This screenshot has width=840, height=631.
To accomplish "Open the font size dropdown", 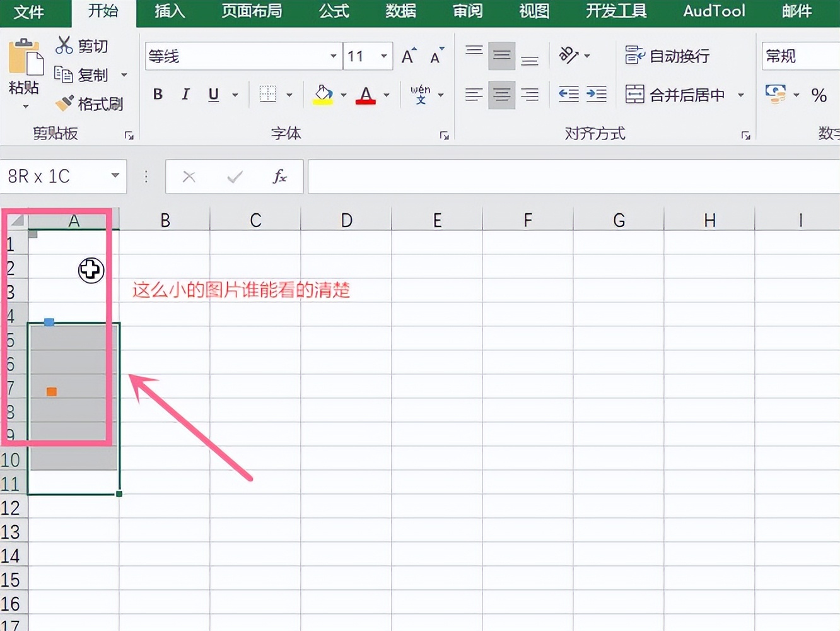I will point(383,56).
